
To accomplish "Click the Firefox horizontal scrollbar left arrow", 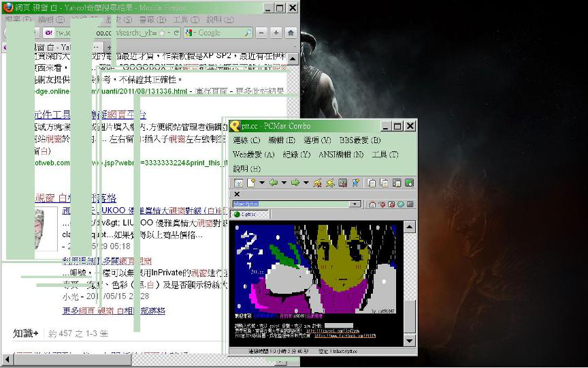I will [x=7, y=360].
